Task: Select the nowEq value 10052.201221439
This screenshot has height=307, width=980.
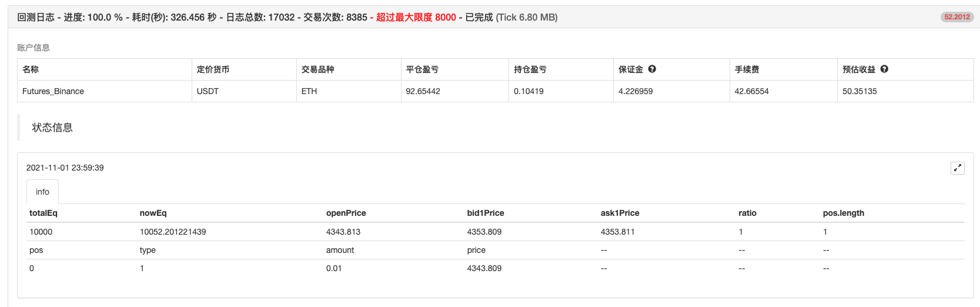Action: [x=173, y=232]
